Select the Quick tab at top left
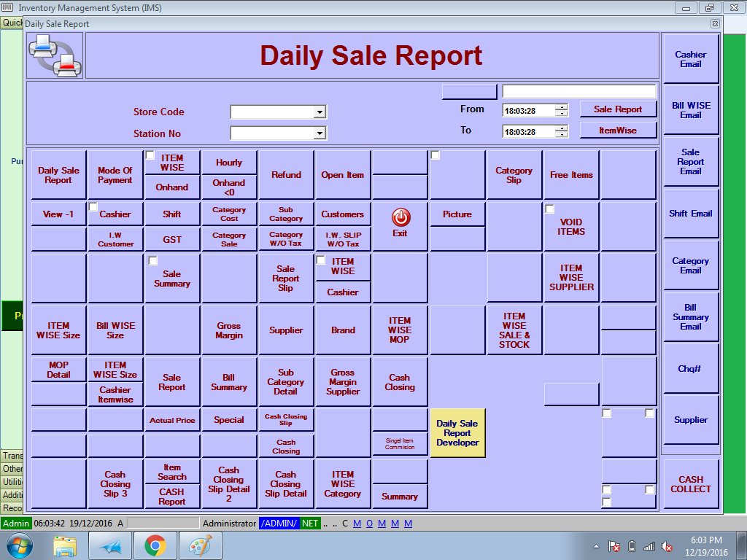The height and width of the screenshot is (560, 747). coord(12,23)
